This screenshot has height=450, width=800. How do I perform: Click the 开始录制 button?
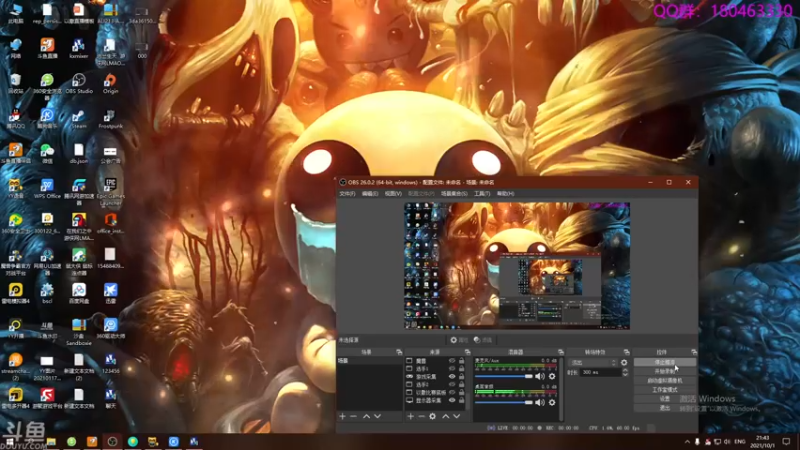pyautogui.click(x=665, y=371)
